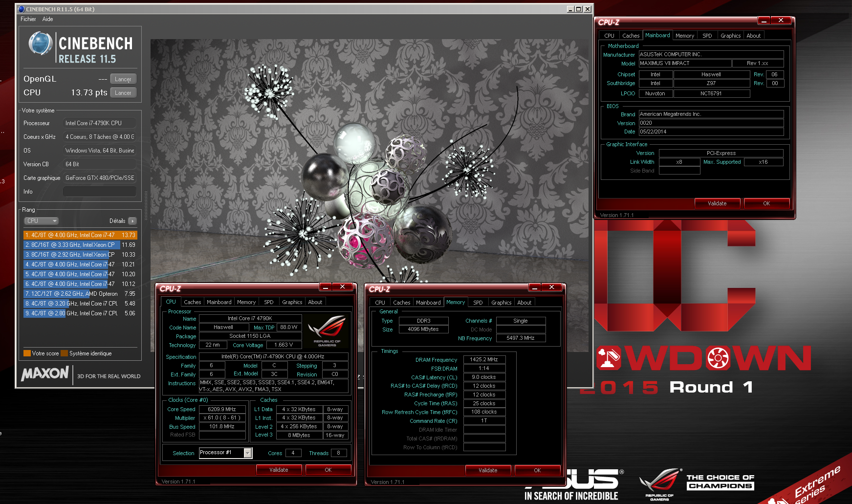The height and width of the screenshot is (504, 852).
Task: Click the Core Voltage 1.663 V value
Action: (284, 345)
